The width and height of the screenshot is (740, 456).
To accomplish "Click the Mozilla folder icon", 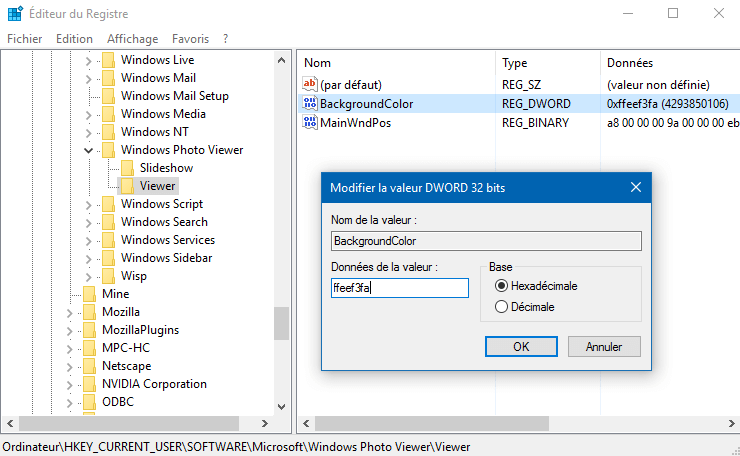I will coord(90,312).
